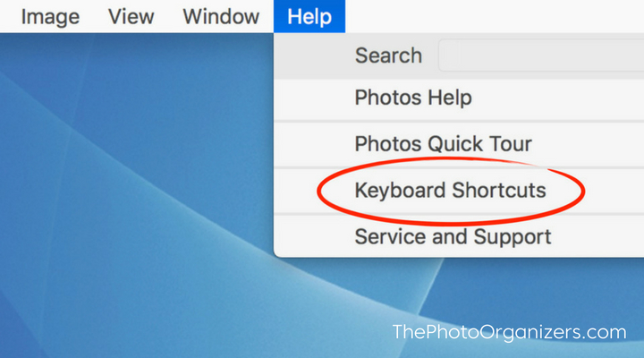Screen dimensions: 644x358
Task: Click the Search label in Help menu
Action: tap(388, 55)
